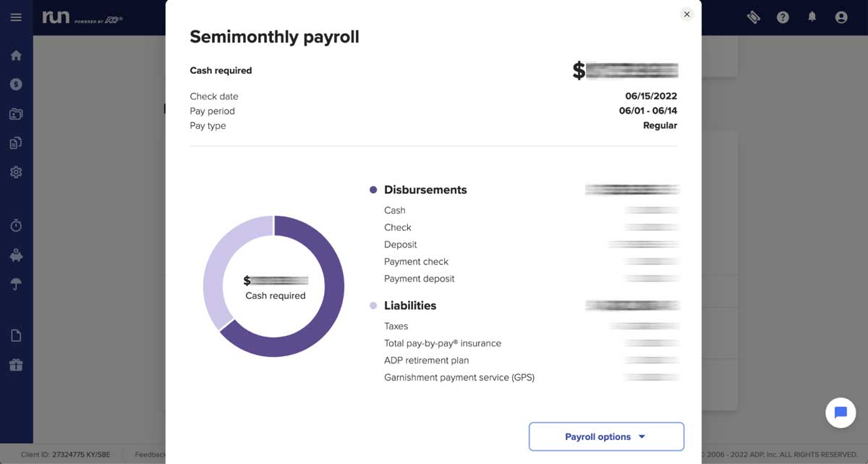Image resolution: width=868 pixels, height=464 pixels.
Task: Check notifications via the bell icon
Action: (x=812, y=16)
